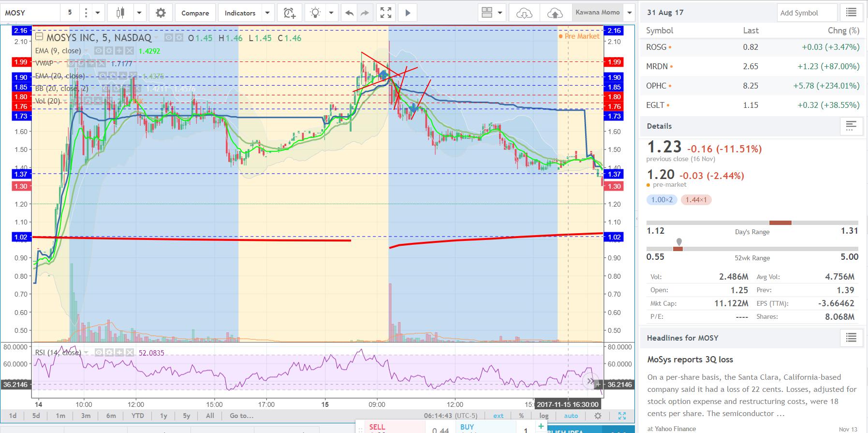Save chart layout via cloud upload icon

click(x=555, y=13)
